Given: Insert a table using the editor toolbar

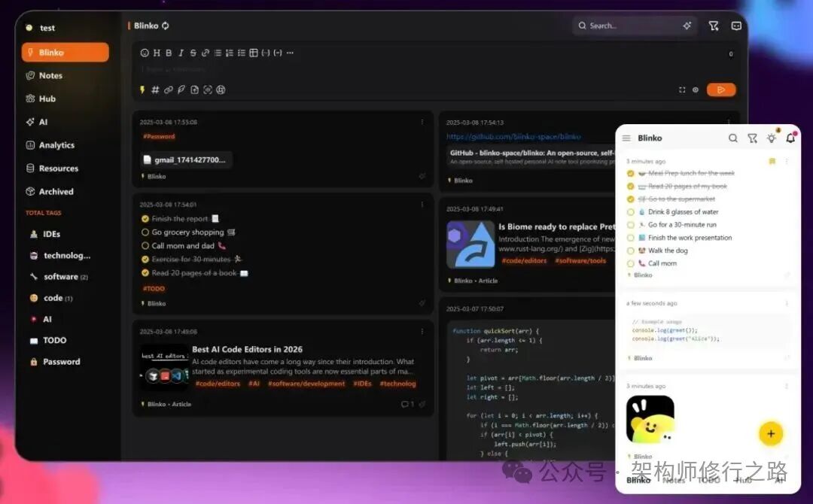Looking at the screenshot, I should [254, 53].
